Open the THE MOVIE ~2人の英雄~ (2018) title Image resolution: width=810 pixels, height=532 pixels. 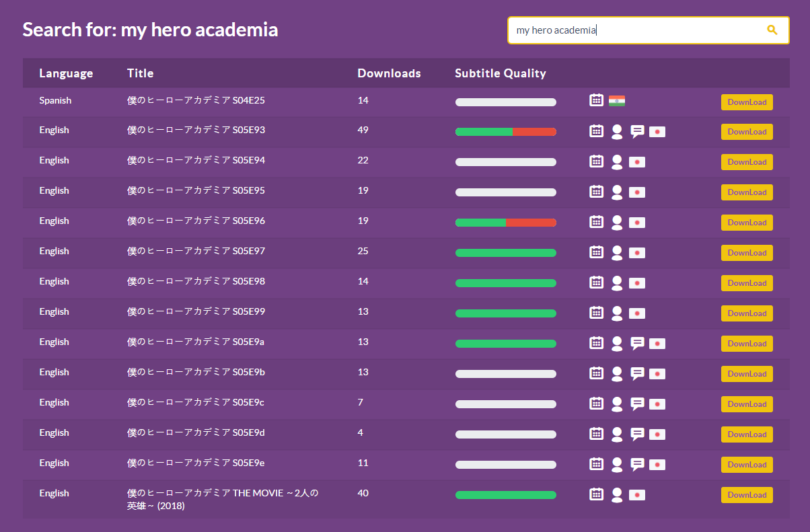223,499
